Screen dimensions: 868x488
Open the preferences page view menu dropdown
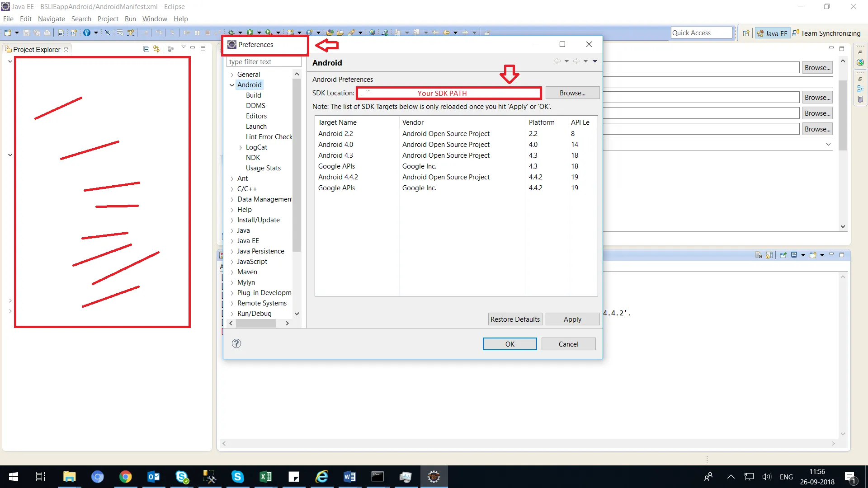tap(595, 61)
